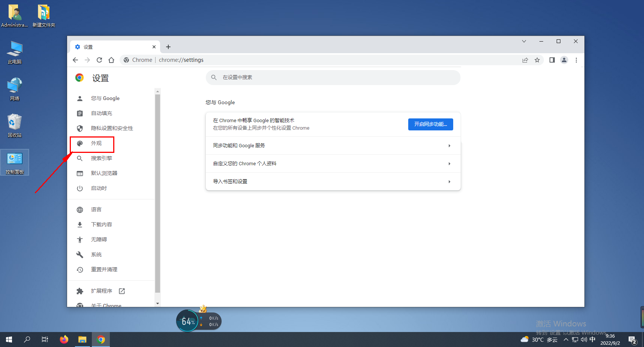Select 外观 in settings sidebar
The height and width of the screenshot is (347, 644).
(x=96, y=144)
